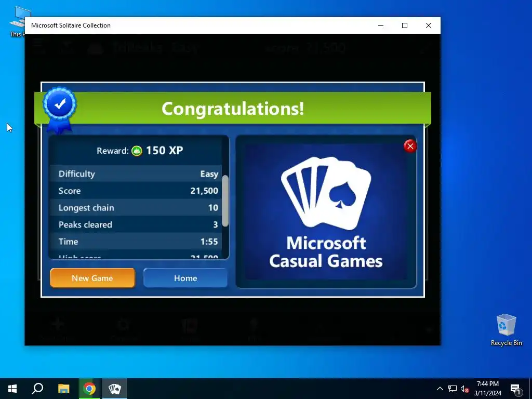Open the notification center
The height and width of the screenshot is (399, 532).
tap(515, 389)
